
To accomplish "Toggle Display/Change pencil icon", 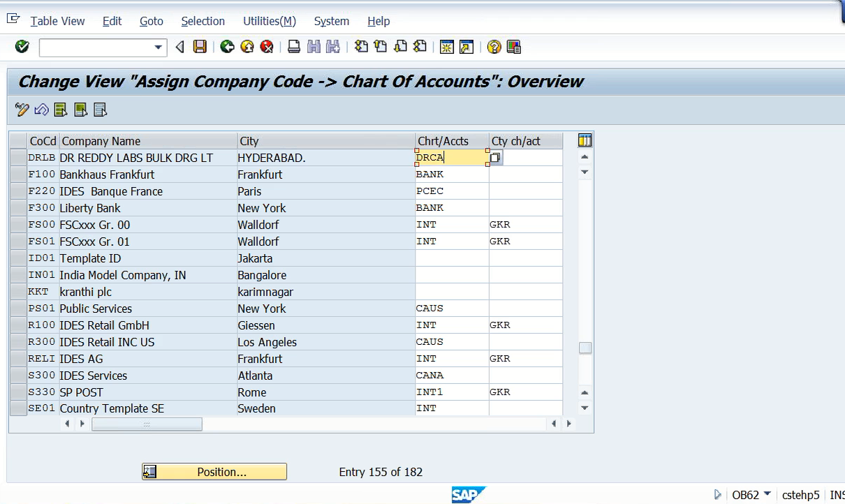I will click(x=22, y=110).
